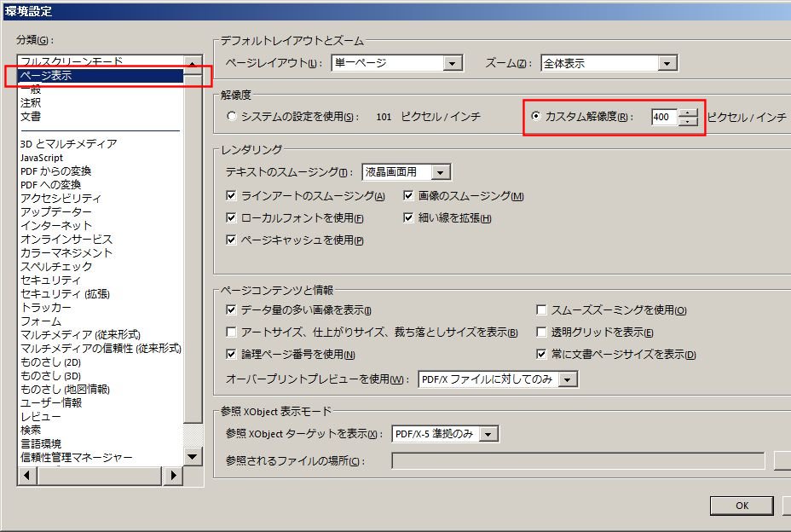Open the ページレイアウト dropdown
The image size is (791, 532).
(x=452, y=63)
